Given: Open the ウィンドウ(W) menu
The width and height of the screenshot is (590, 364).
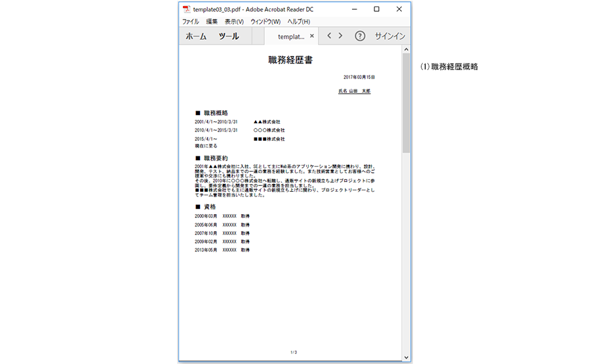Looking at the screenshot, I should (x=265, y=22).
